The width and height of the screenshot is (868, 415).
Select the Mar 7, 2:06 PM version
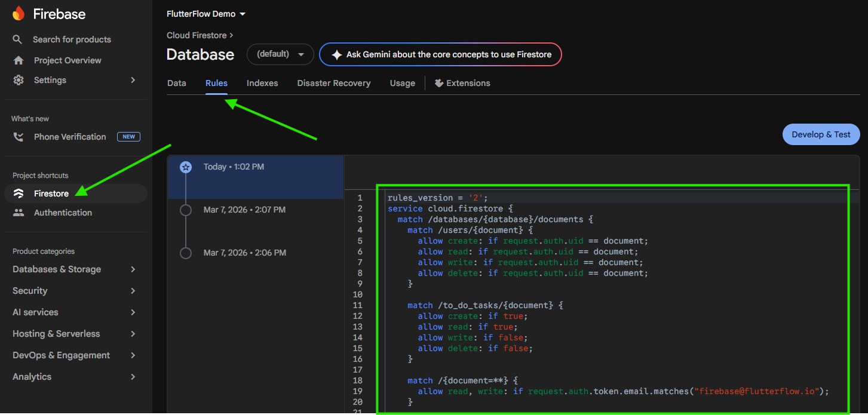pyautogui.click(x=244, y=253)
